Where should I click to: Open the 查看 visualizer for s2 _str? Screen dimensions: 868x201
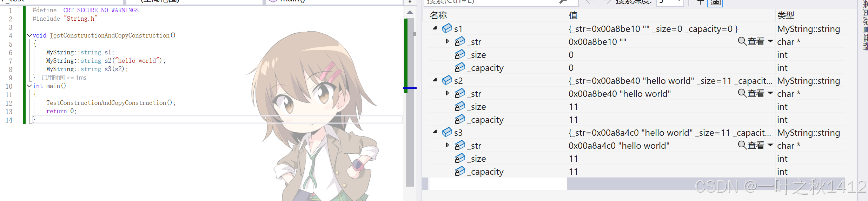[x=751, y=93]
